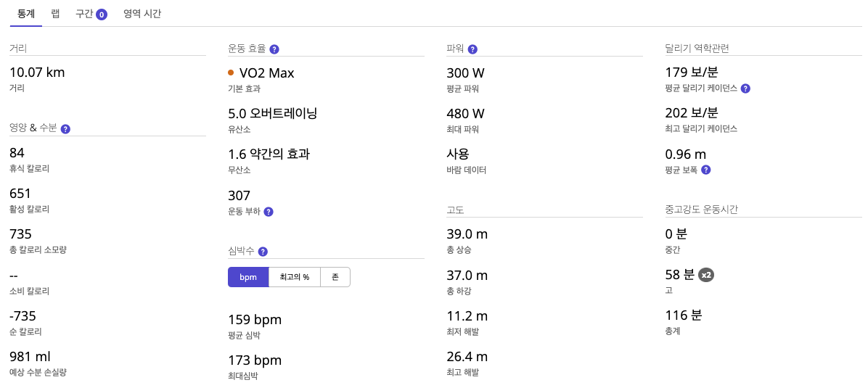Click the 0 count badge on 구간
The image size is (868, 388).
(x=102, y=15)
